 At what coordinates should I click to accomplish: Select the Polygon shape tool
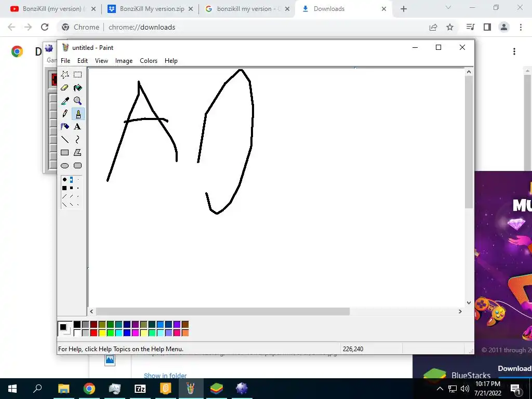78,153
